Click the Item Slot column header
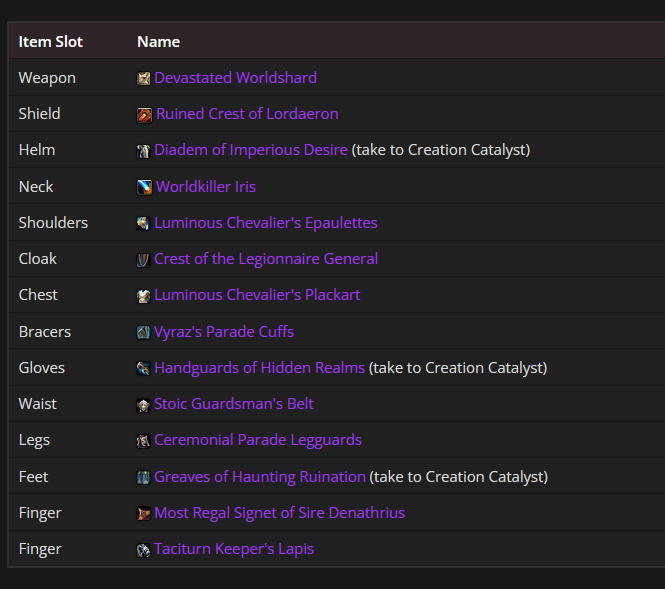Image resolution: width=665 pixels, height=589 pixels. 50,42
